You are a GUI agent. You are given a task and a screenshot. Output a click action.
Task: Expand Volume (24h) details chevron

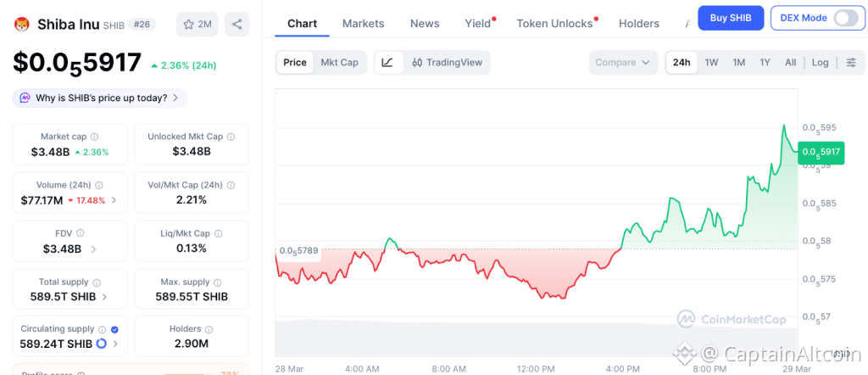coord(114,201)
